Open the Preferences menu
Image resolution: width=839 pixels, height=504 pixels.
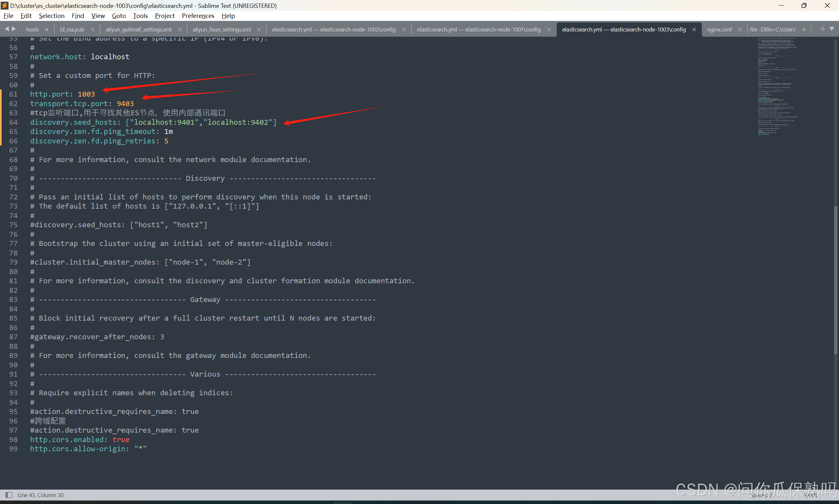click(198, 16)
